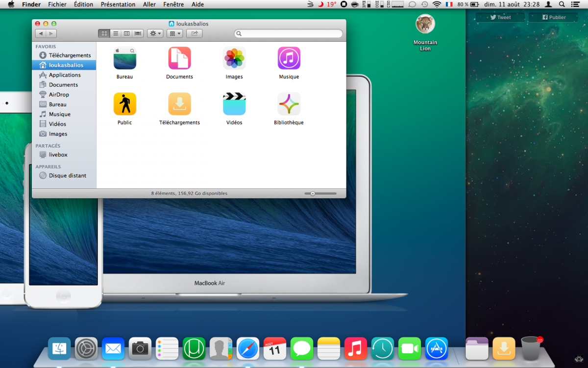Open the Apple menu
Screen dimensions: 588x368
click(11, 4)
